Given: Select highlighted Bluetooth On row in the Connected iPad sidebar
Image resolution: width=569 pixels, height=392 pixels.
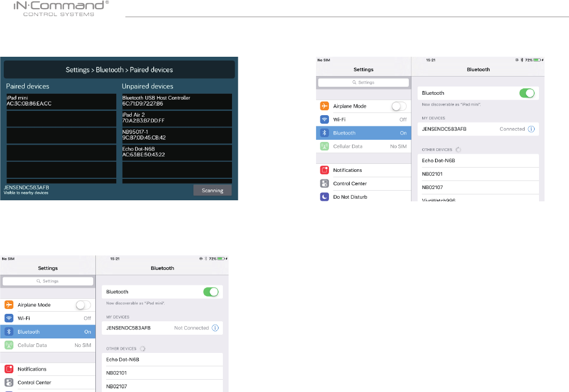Looking at the screenshot, I should click(364, 133).
